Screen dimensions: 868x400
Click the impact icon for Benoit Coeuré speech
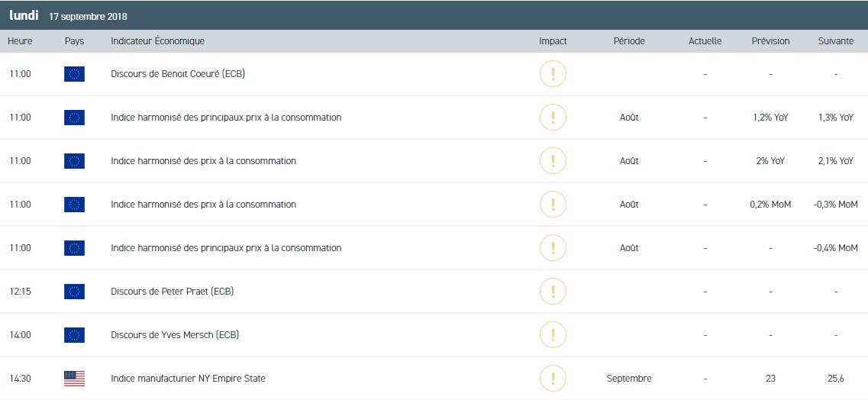click(x=552, y=74)
